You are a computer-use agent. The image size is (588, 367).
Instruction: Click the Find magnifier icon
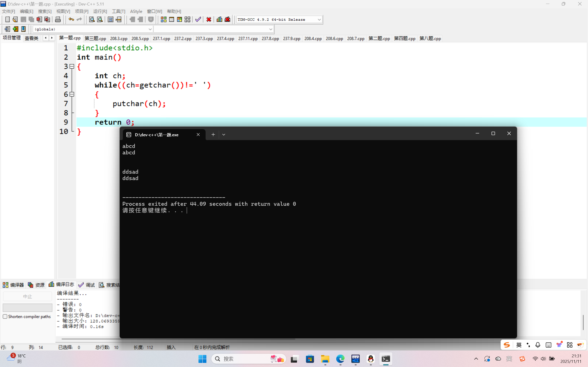click(x=92, y=19)
